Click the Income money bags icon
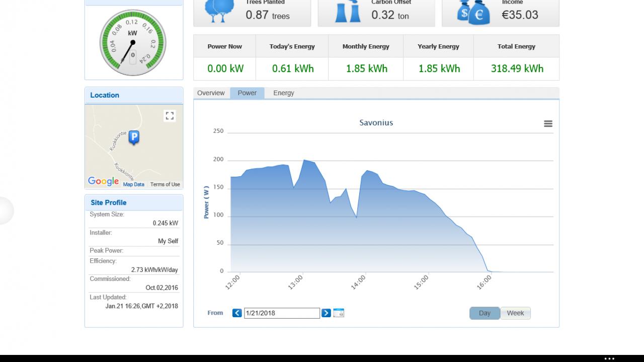The height and width of the screenshot is (362, 644). pos(473,12)
